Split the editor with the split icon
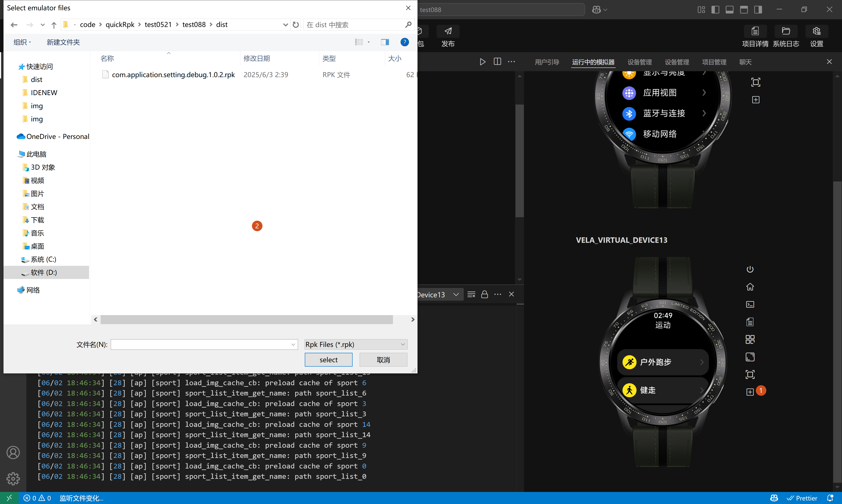Image resolution: width=842 pixels, height=504 pixels. tap(497, 62)
